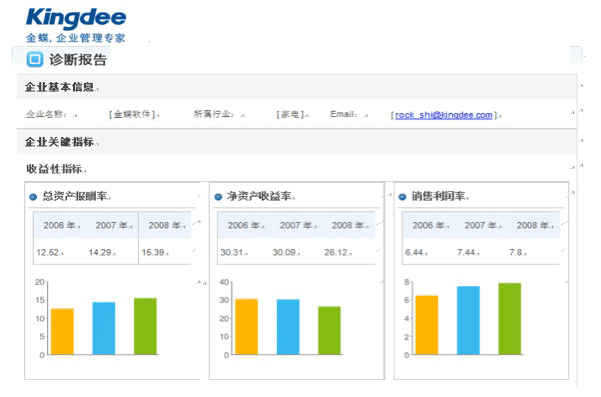The width and height of the screenshot is (601, 397).
Task: Click the 诊断报告 report icon
Action: [34, 59]
